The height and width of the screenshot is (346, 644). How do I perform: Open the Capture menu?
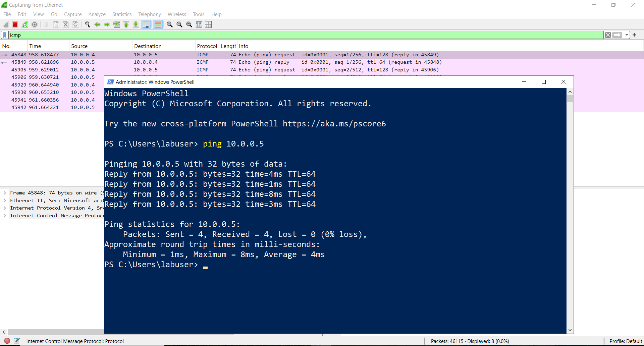tap(73, 14)
